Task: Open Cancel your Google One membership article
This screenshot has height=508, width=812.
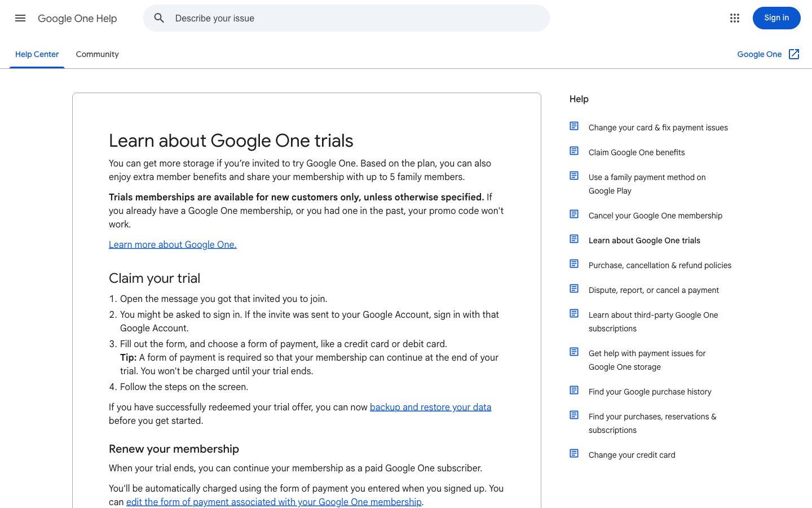Action: coord(655,216)
